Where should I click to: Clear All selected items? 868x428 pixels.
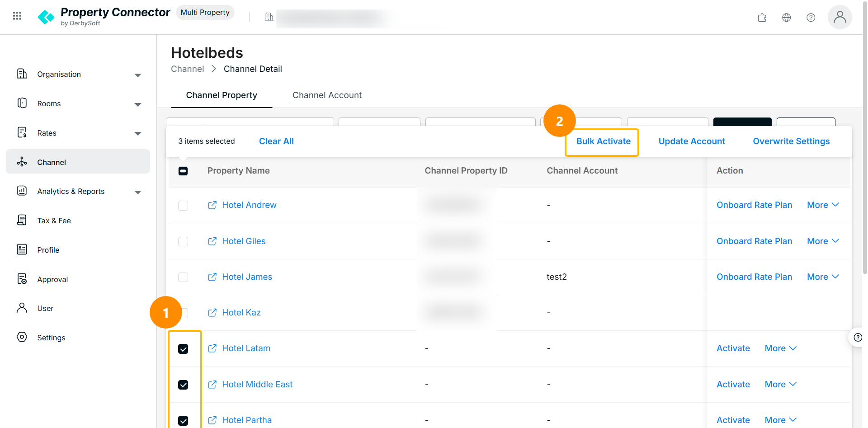pos(276,141)
